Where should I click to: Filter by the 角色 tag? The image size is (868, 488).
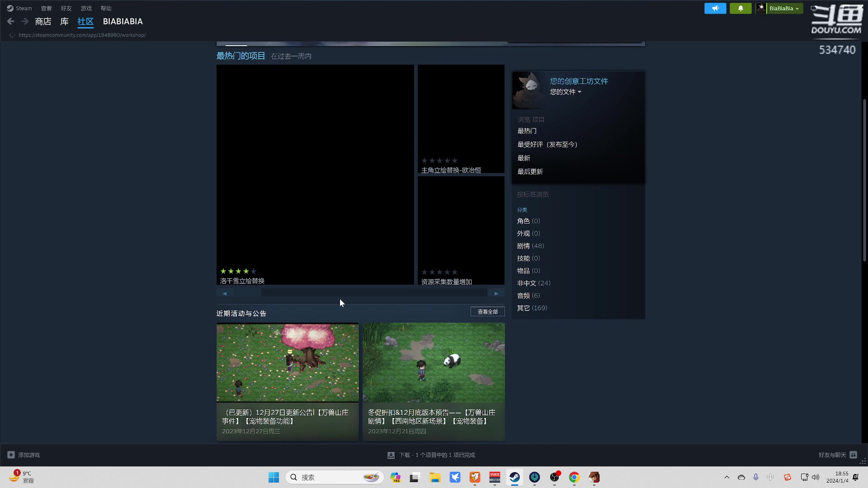(528, 221)
